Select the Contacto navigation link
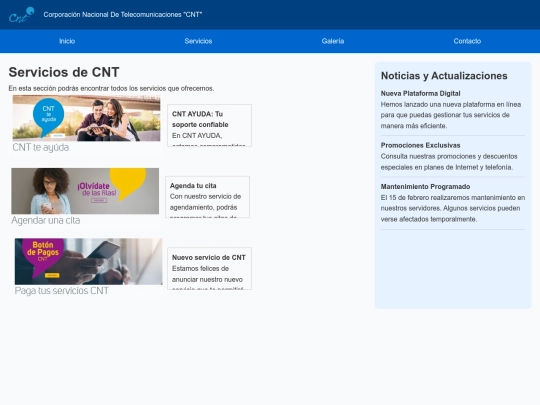The height and width of the screenshot is (405, 540). 467,41
